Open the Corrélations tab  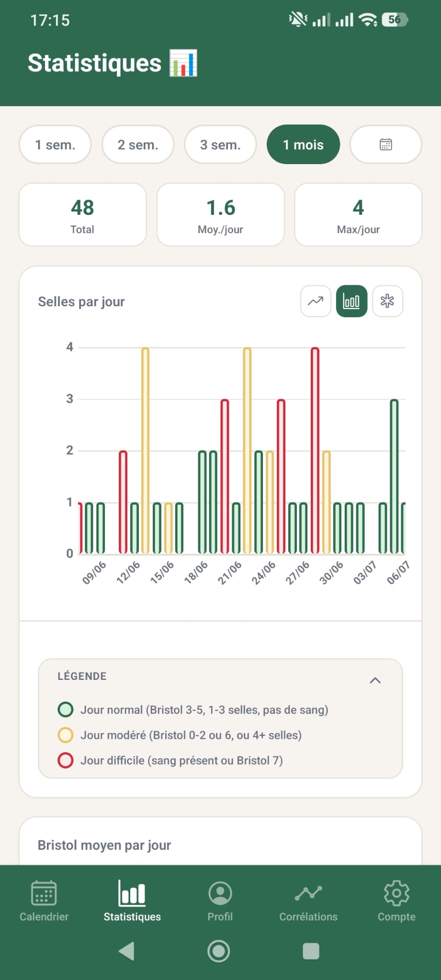pyautogui.click(x=308, y=902)
